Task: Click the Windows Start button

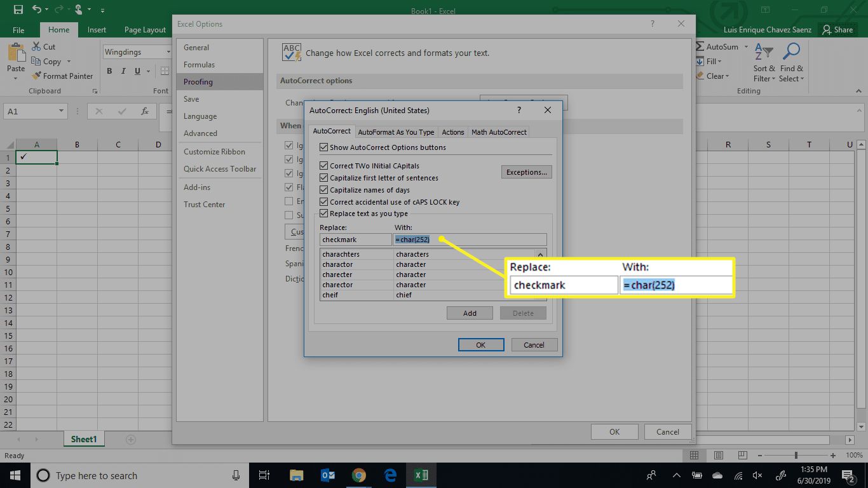Action: (15, 475)
